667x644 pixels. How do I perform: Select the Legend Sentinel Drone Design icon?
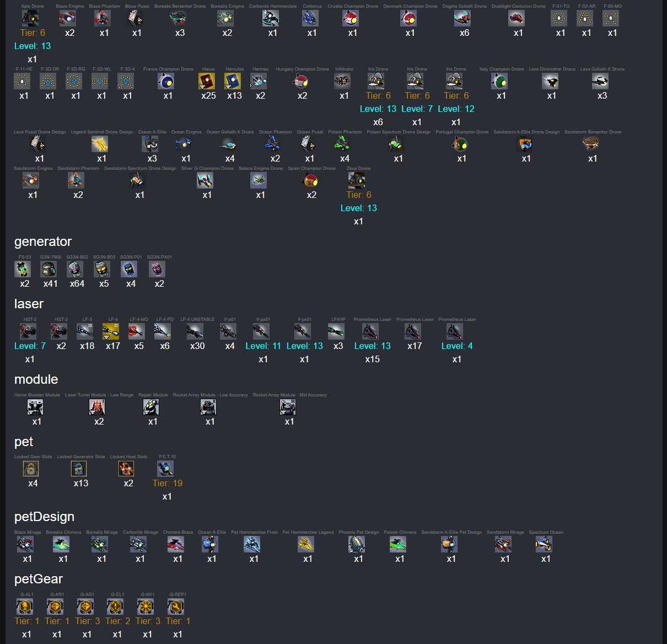click(100, 144)
